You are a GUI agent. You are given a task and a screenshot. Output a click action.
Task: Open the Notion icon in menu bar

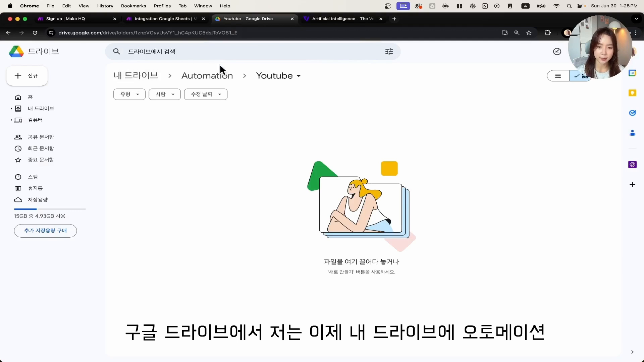pyautogui.click(x=485, y=6)
